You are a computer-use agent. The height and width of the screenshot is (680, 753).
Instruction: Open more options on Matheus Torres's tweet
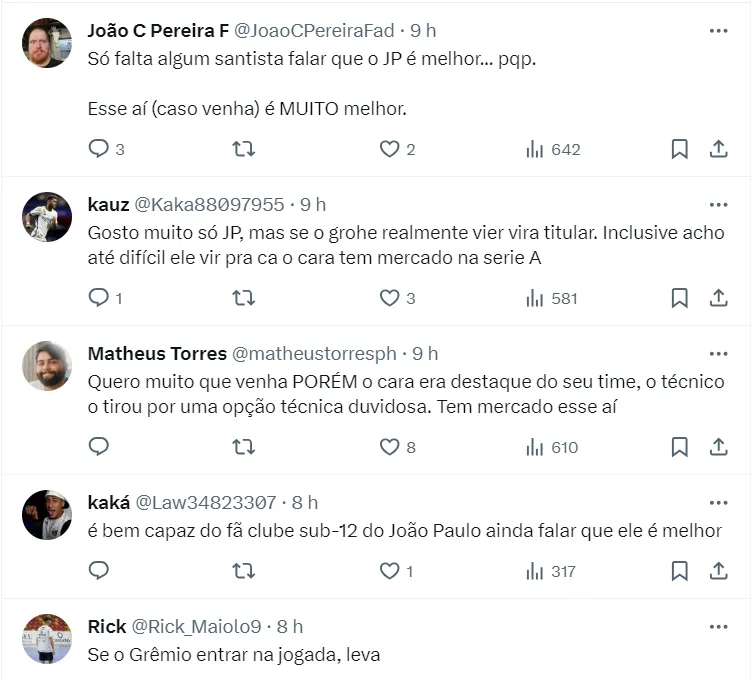pyautogui.click(x=718, y=354)
